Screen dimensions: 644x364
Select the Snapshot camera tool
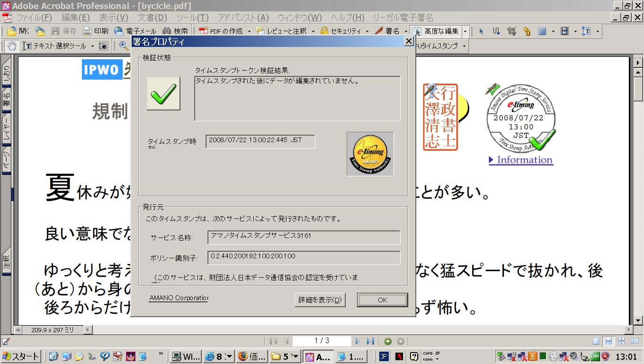click(103, 46)
